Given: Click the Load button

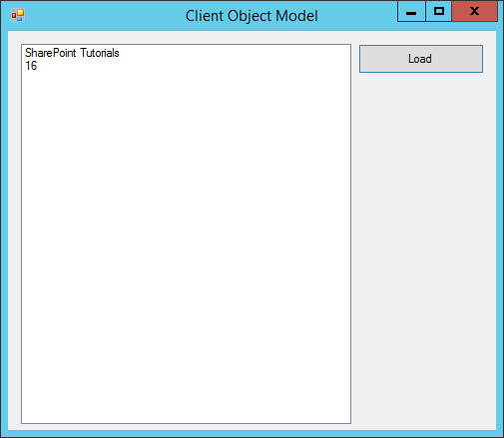Looking at the screenshot, I should [421, 59].
